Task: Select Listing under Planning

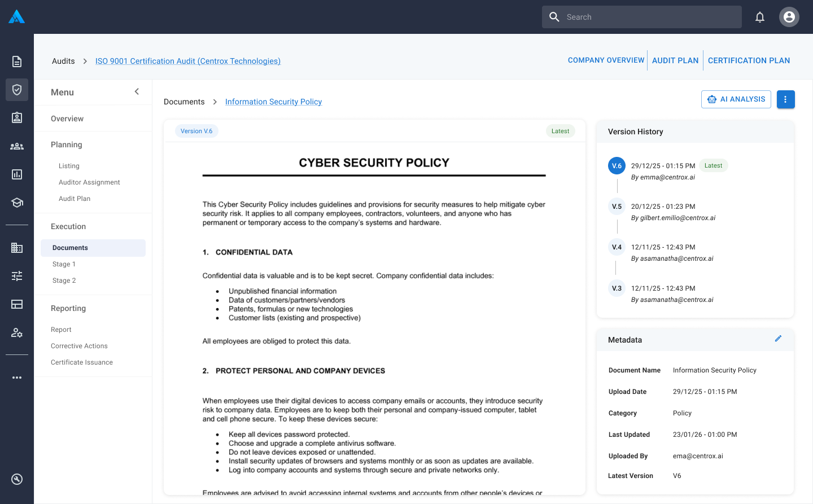Action: click(x=69, y=166)
